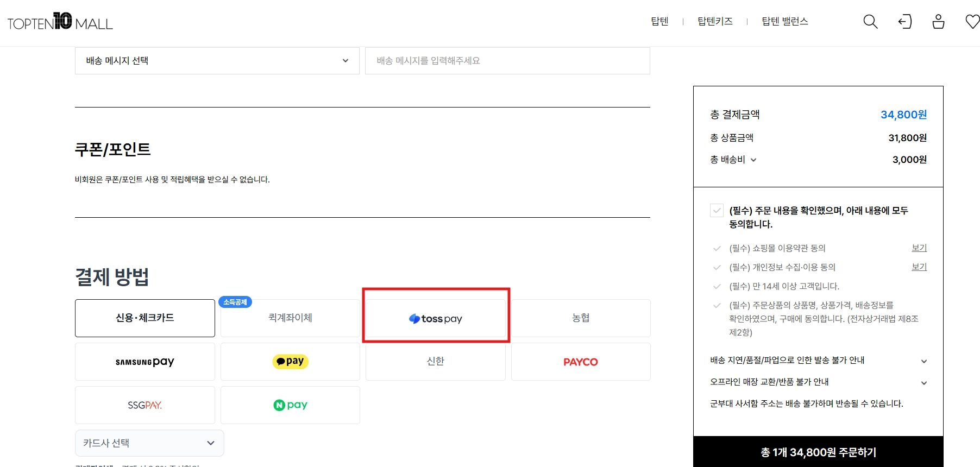Click the 31,800원 product amount
This screenshot has height=467, width=980.
(907, 138)
